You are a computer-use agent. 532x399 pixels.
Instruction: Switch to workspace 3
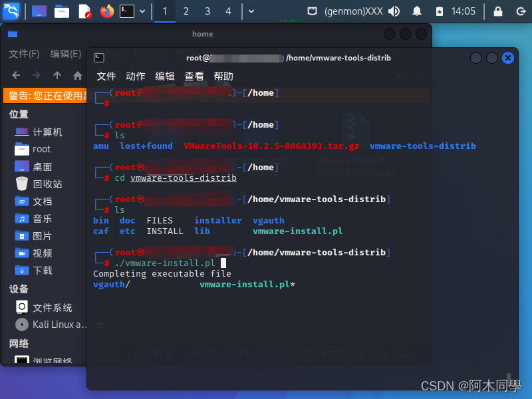(207, 11)
